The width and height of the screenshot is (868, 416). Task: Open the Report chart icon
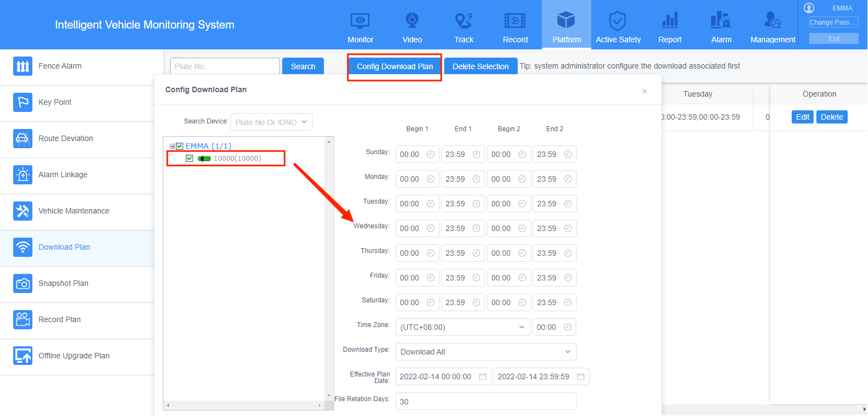tap(670, 21)
